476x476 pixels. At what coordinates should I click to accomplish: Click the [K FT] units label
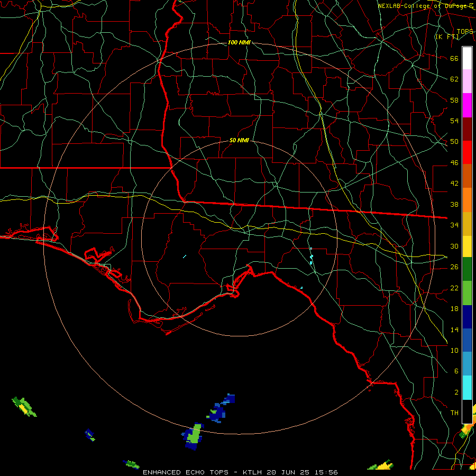pyautogui.click(x=447, y=36)
